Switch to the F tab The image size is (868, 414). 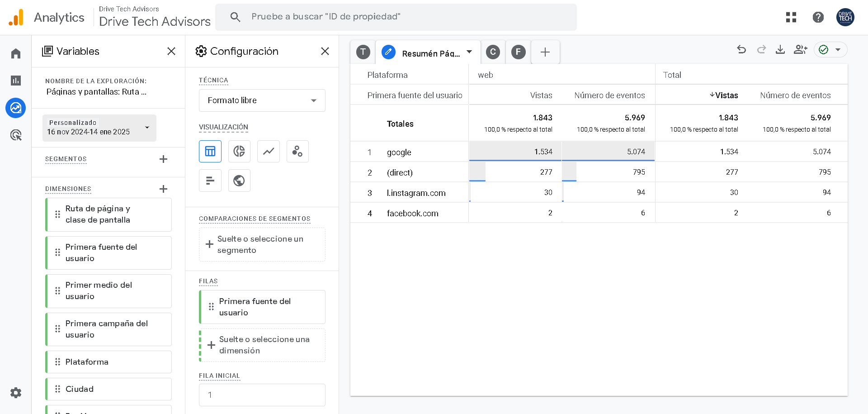point(518,52)
